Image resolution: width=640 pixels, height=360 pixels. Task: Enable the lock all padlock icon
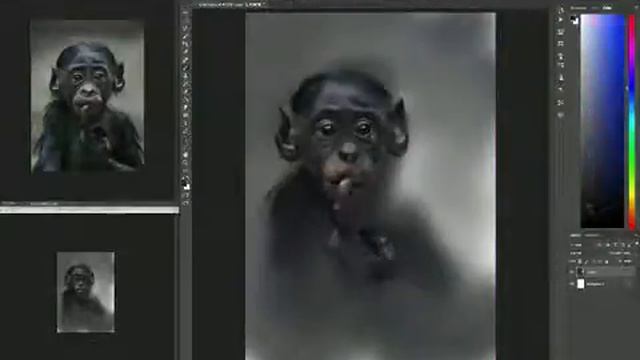[x=607, y=262]
